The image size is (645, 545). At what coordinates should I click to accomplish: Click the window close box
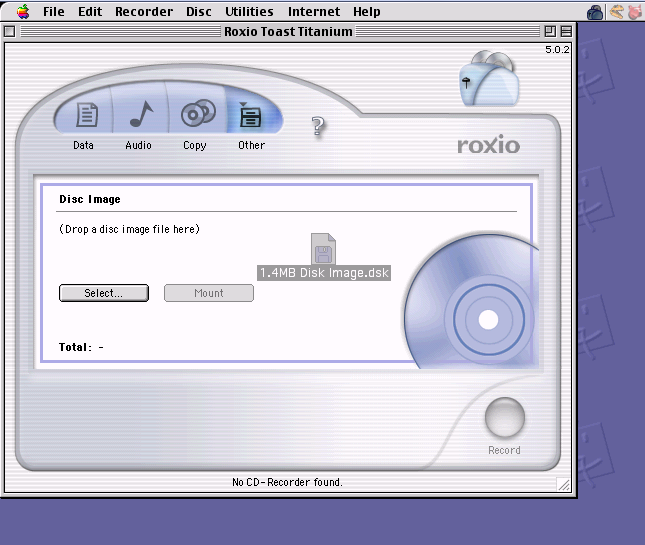click(x=9, y=31)
